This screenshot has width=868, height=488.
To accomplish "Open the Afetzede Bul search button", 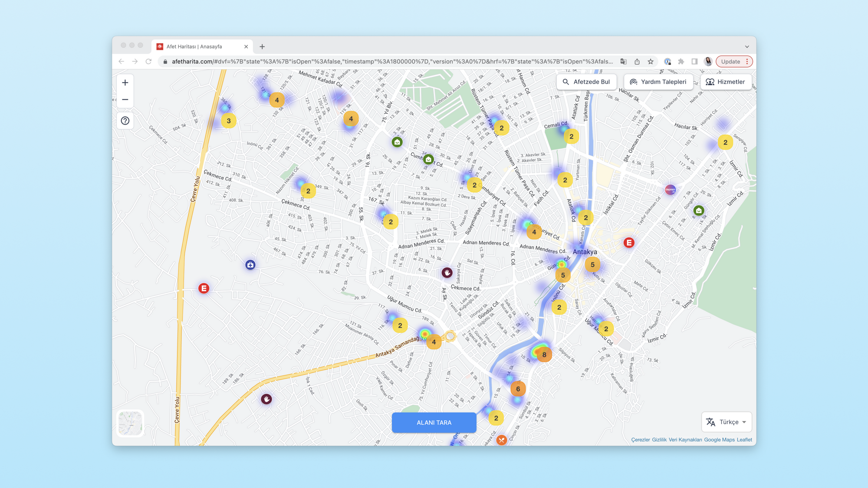I will pyautogui.click(x=586, y=82).
